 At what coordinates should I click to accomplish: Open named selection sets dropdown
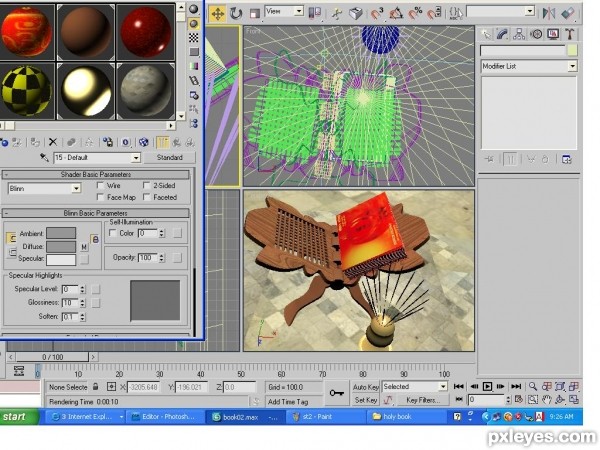pyautogui.click(x=530, y=11)
